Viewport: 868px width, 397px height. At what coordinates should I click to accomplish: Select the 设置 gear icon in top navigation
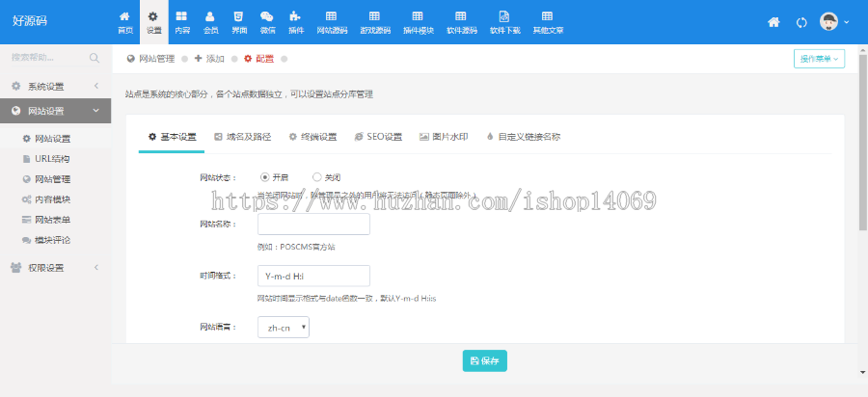153,16
